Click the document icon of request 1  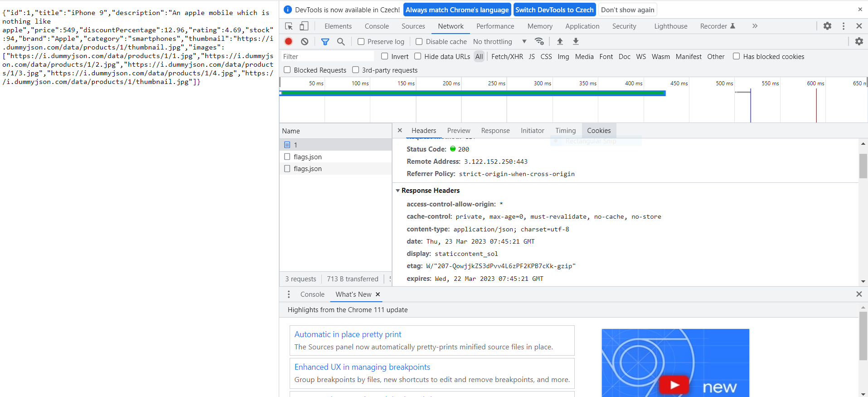coord(287,145)
